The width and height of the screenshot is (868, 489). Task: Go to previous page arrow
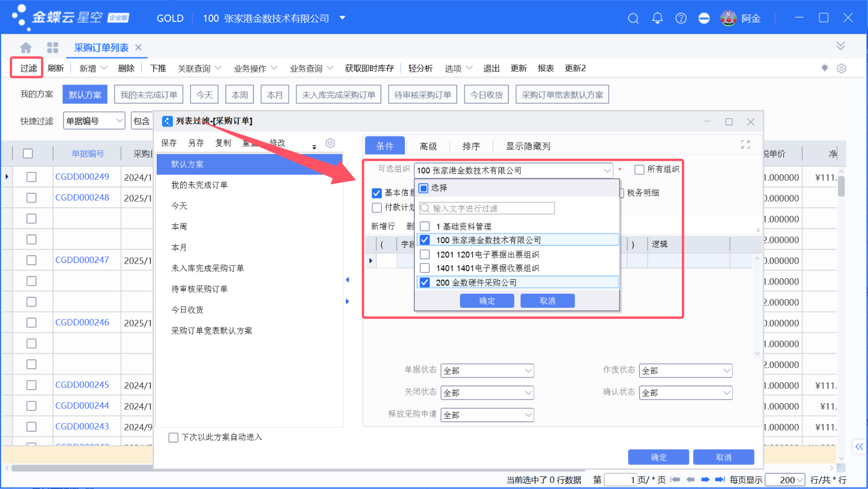pos(691,480)
